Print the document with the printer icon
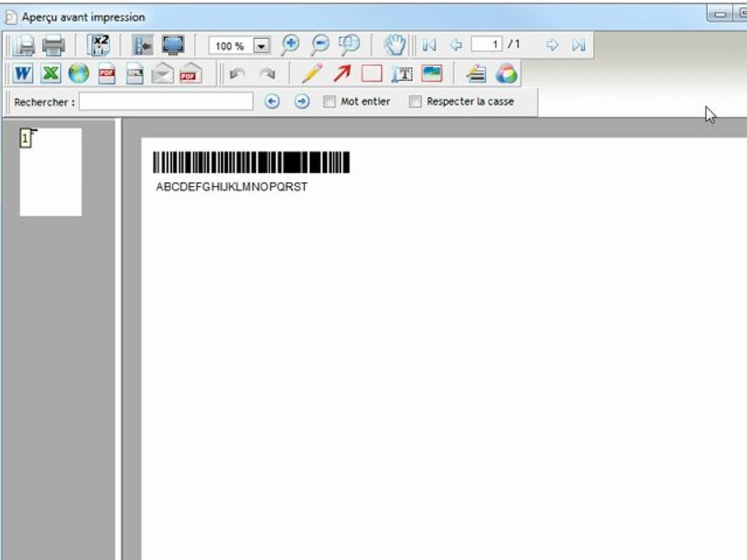This screenshot has width=747, height=560. click(x=54, y=45)
